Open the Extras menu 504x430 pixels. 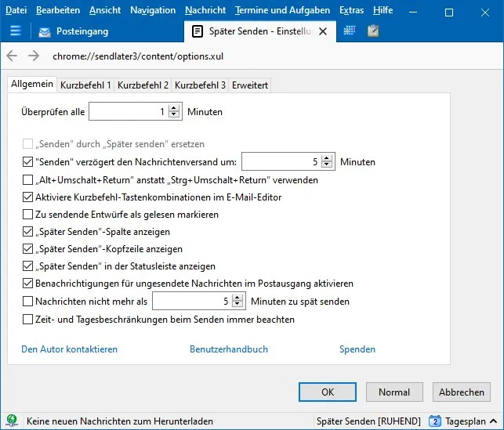(x=352, y=10)
